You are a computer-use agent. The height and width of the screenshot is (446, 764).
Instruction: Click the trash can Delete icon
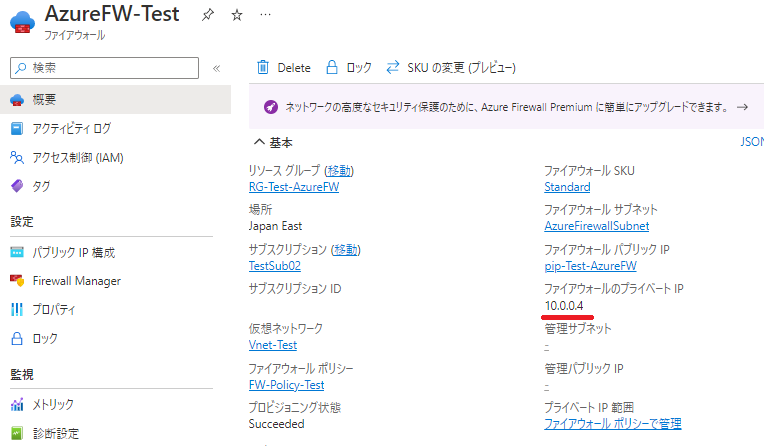coord(263,67)
